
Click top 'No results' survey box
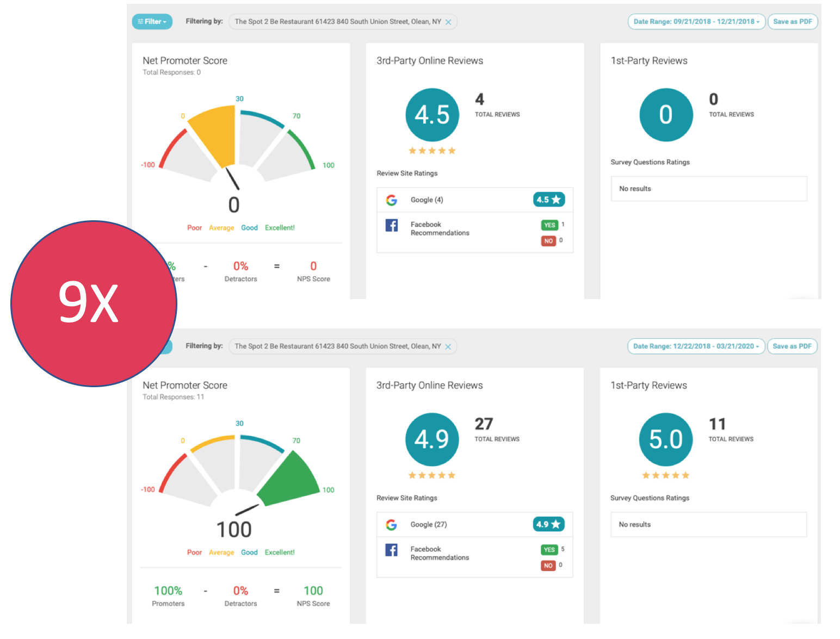tap(709, 189)
